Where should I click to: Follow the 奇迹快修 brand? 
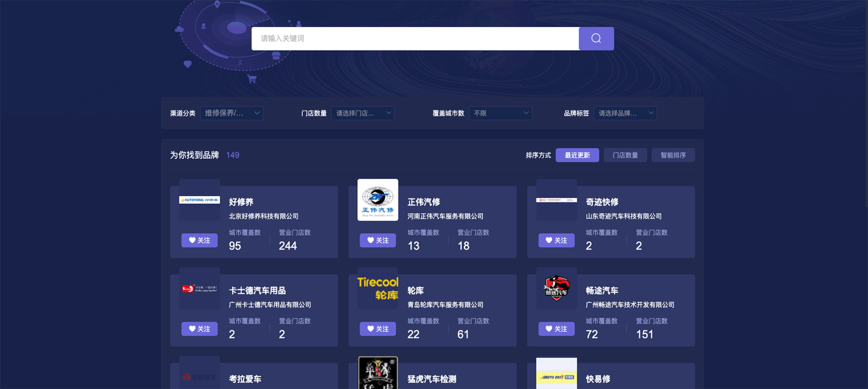coord(557,240)
